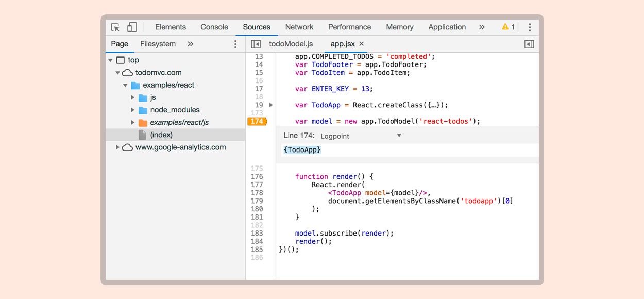This screenshot has width=644, height=299.
Task: Toggle the device toolbar icon
Action: [132, 27]
